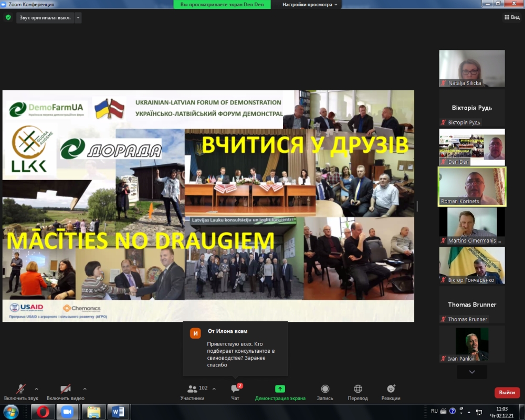Open the Перевод interpretation globe icon

coord(358,389)
